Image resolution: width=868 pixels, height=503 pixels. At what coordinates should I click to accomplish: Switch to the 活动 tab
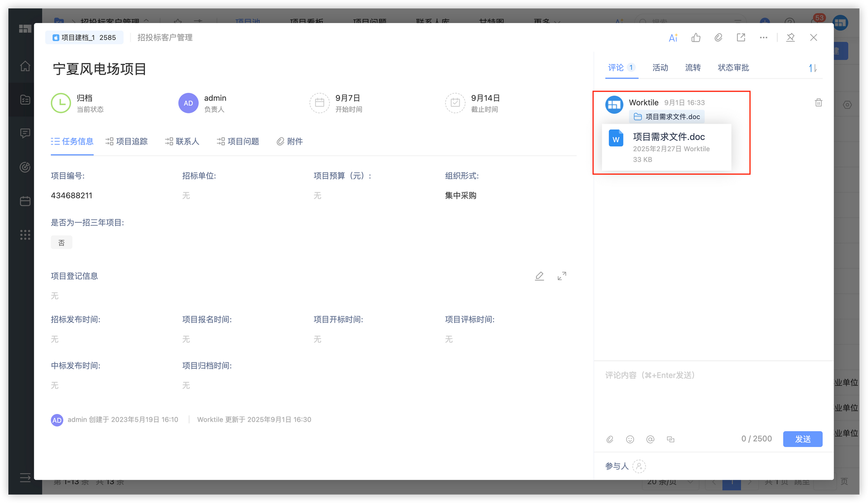coord(660,68)
